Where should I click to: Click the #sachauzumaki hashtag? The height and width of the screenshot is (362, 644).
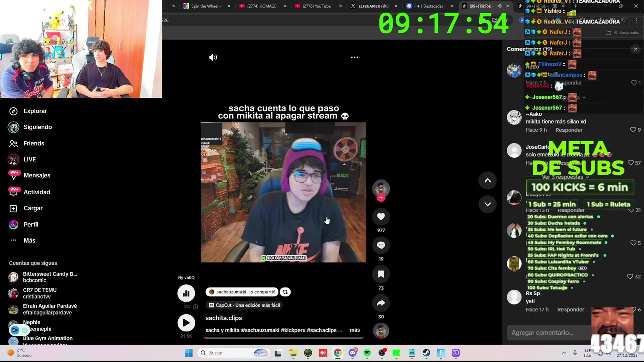pos(260,330)
